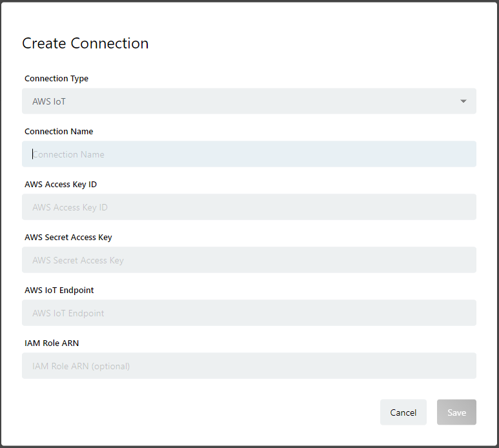Viewport: 499px width, 448px height.
Task: Click the Create Connection heading text
Action: click(x=85, y=43)
